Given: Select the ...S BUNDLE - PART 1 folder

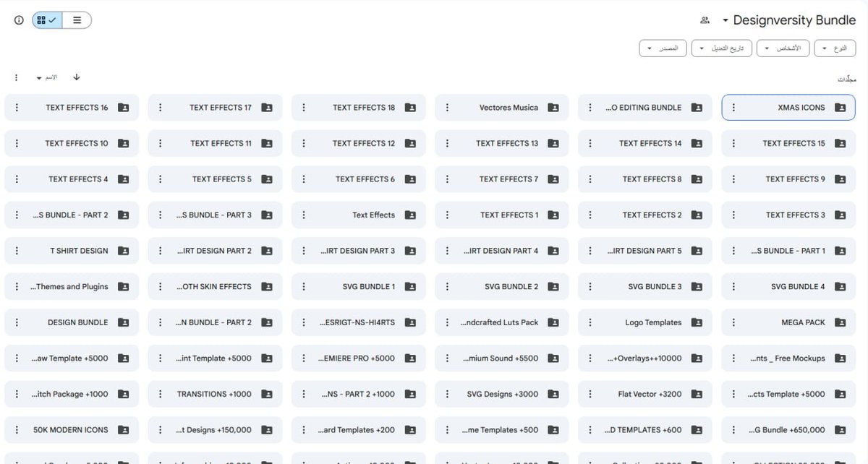Looking at the screenshot, I should coord(788,251).
